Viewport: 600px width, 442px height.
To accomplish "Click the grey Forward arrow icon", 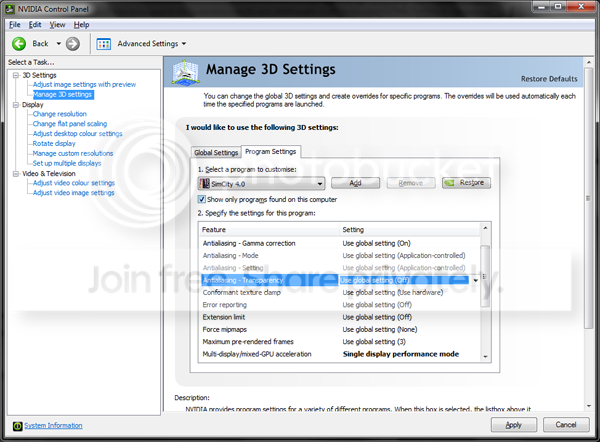I will coord(73,44).
